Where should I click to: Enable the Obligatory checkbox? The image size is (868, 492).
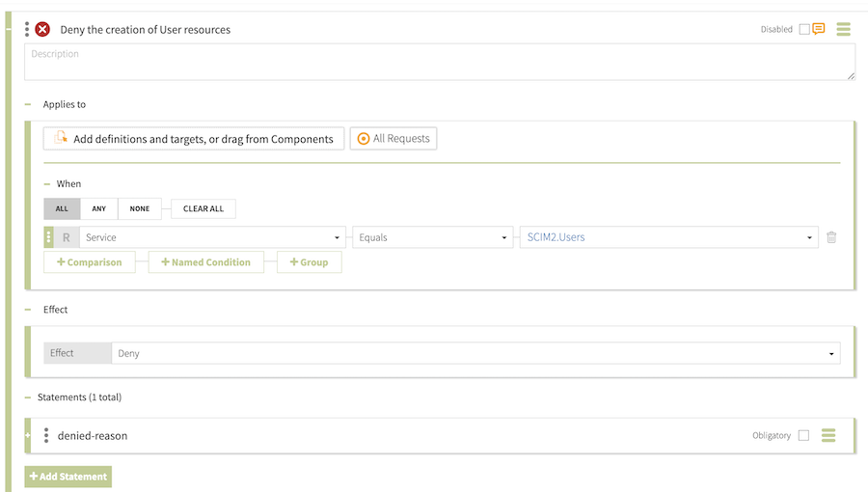pos(803,435)
